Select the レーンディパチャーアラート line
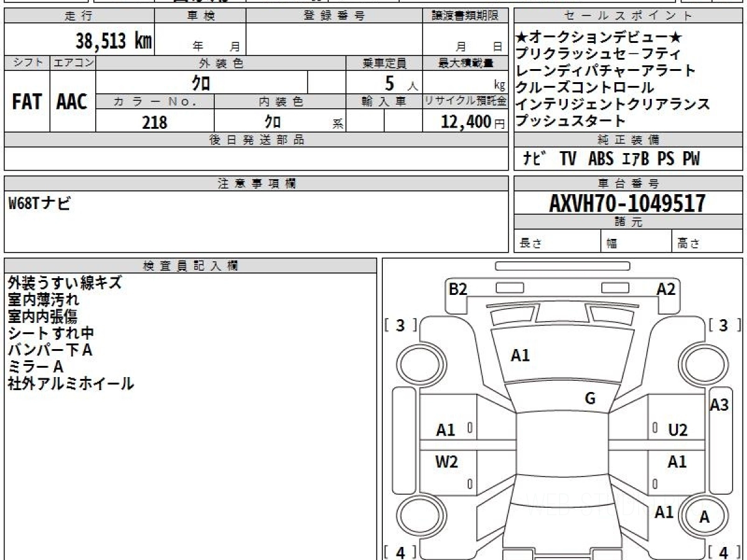747x560 pixels. pyautogui.click(x=606, y=71)
